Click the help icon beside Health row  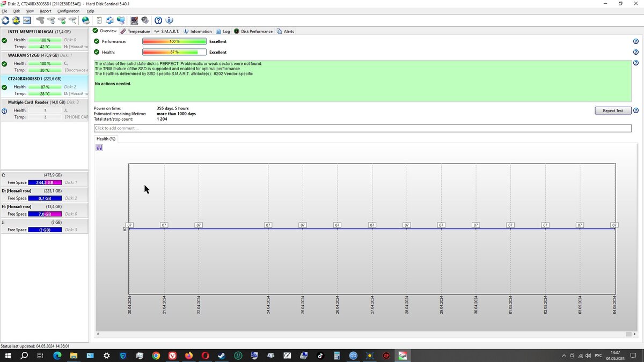(636, 52)
